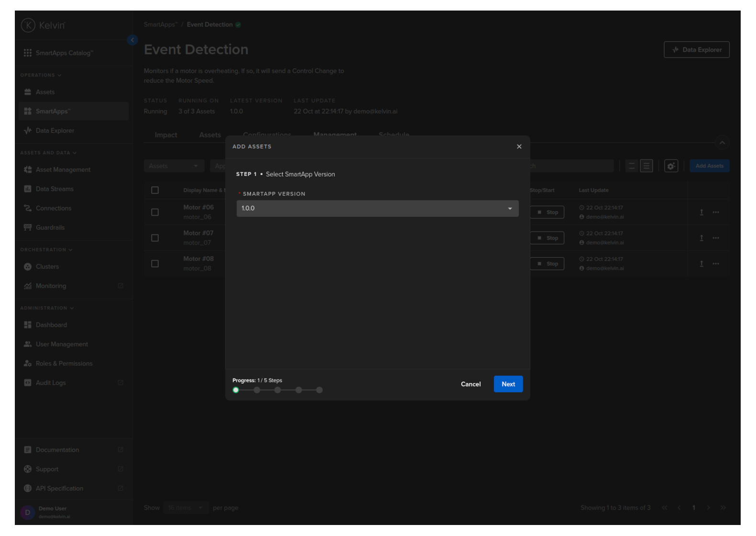Open the table settings gear icon
The image size is (756, 536).
coord(671,166)
